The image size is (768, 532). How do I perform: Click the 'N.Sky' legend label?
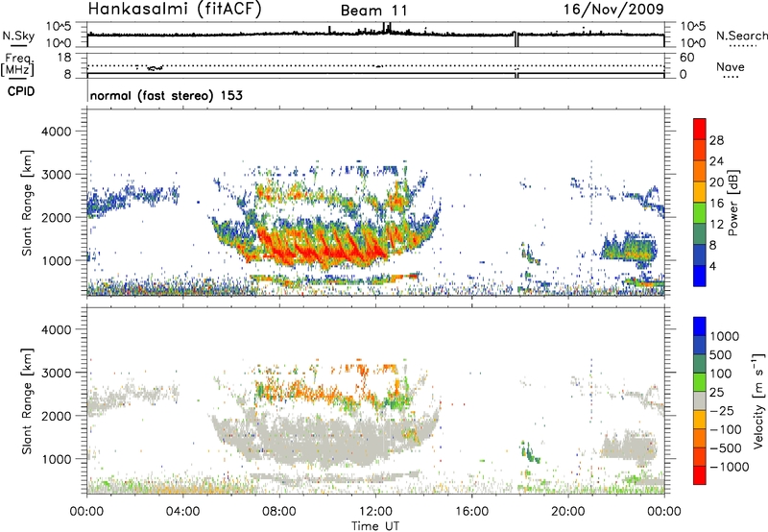18,36
